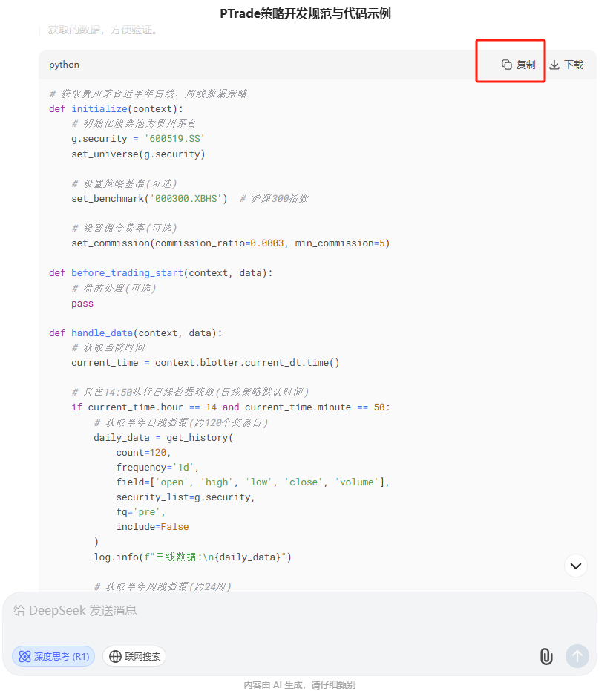Download the python code block

tap(567, 65)
